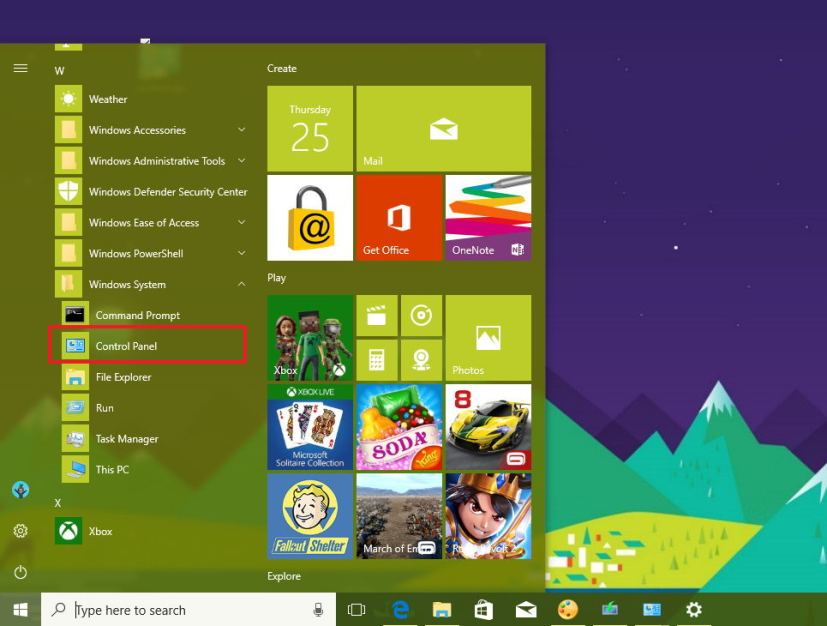Select the Windows PowerShell folder label
Image resolution: width=827 pixels, height=626 pixels.
coord(136,254)
